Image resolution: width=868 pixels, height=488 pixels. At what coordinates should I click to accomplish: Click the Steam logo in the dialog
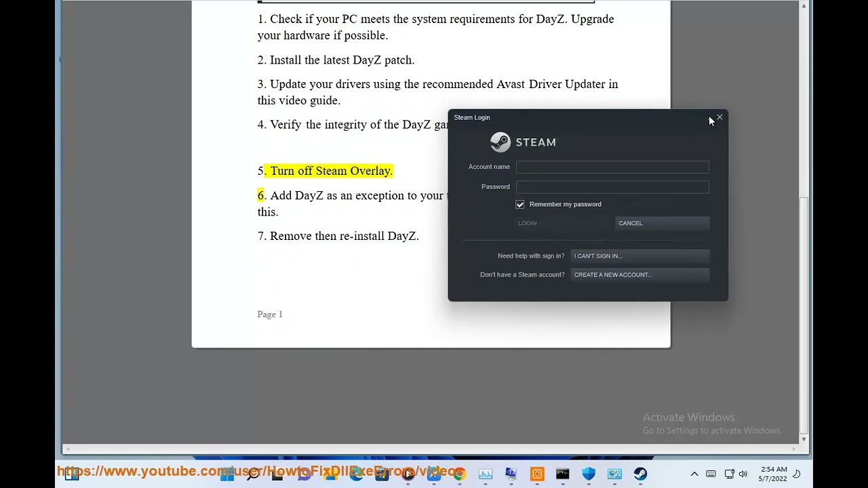coord(523,142)
